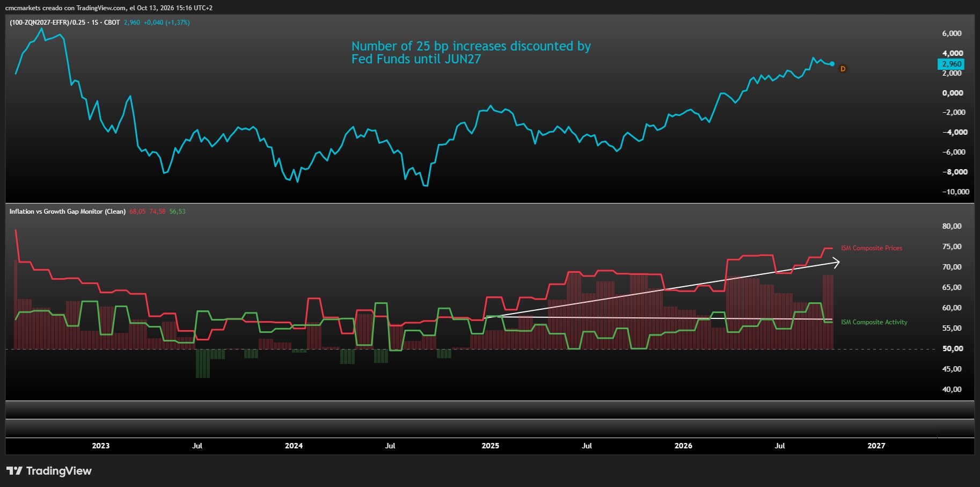Click the cyan 2,960 last-price tag on axis
This screenshot has height=487, width=980.
coord(951,64)
